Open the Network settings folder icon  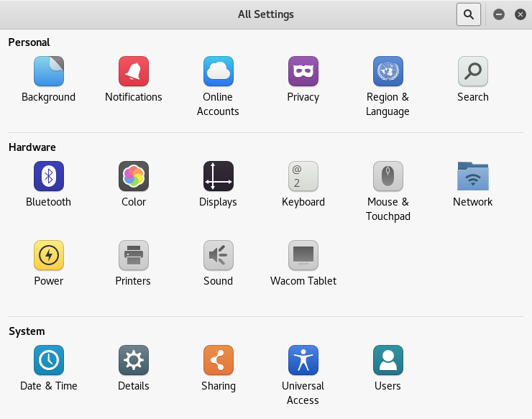(472, 176)
